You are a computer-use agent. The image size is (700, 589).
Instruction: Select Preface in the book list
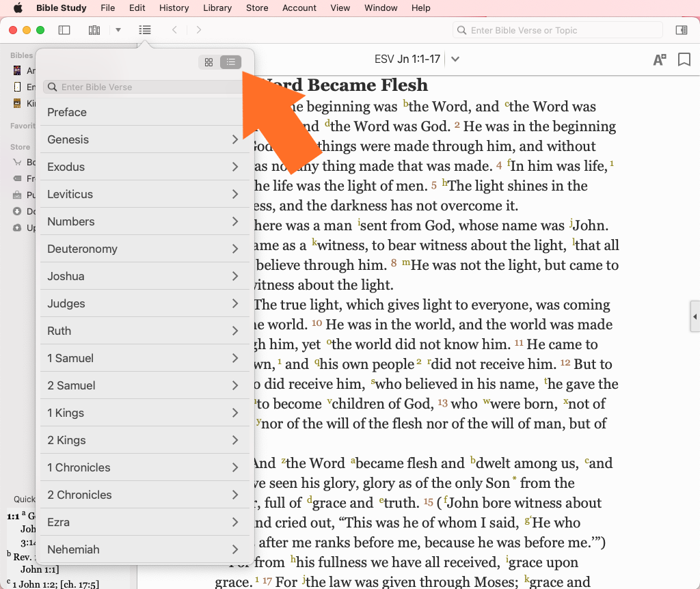click(x=67, y=112)
